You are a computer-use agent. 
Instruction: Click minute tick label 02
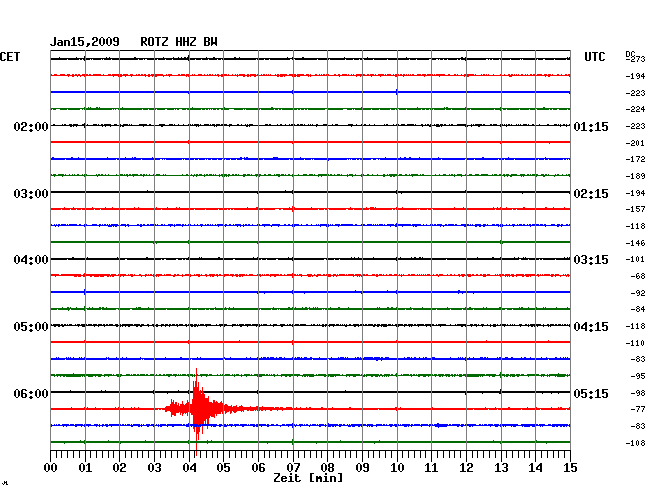coord(119,468)
